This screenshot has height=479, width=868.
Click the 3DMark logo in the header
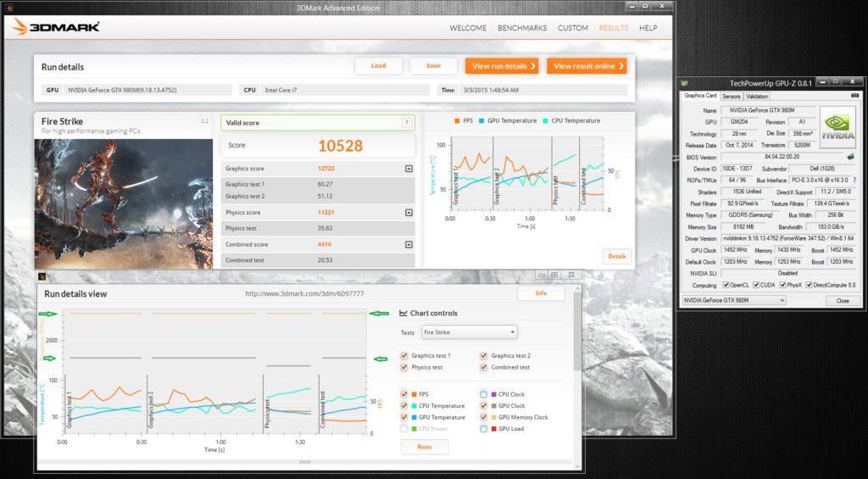56,26
